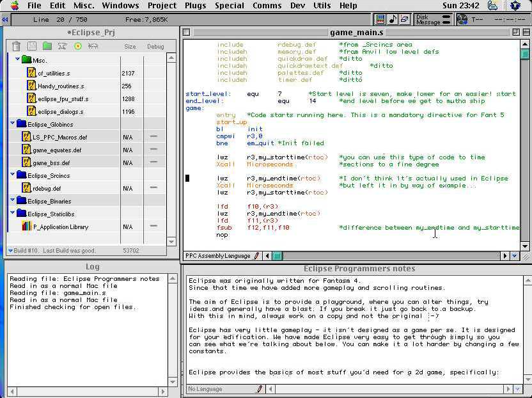Viewport: 532px width, 398px height.
Task: Click the floppy disk save icon
Action: 32,46
